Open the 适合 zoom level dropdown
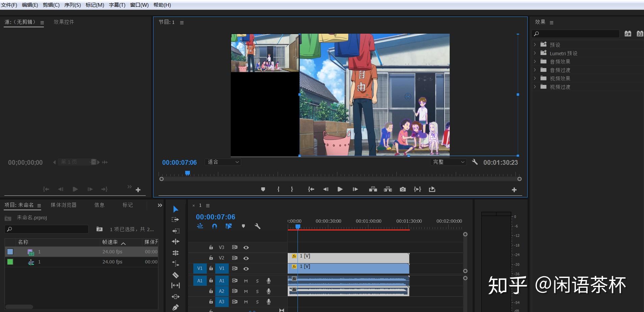 tap(223, 162)
